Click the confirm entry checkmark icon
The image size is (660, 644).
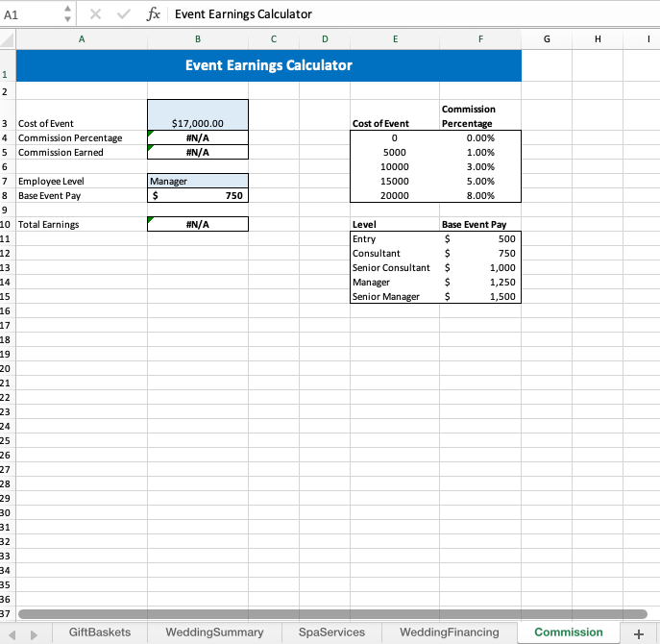point(124,14)
